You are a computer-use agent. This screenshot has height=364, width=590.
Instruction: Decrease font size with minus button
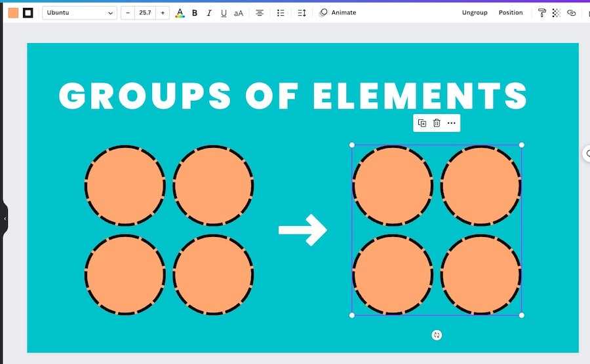click(128, 13)
